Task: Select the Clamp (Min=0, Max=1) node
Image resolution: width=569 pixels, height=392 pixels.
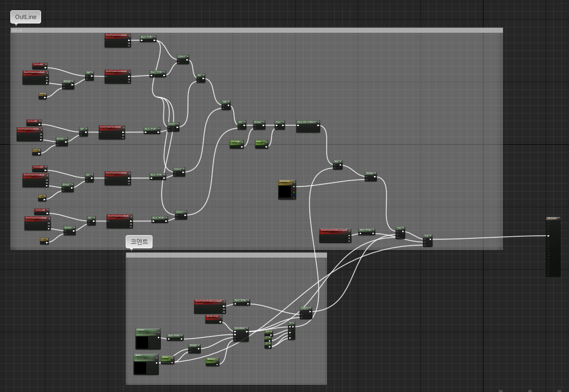Action: point(308,126)
